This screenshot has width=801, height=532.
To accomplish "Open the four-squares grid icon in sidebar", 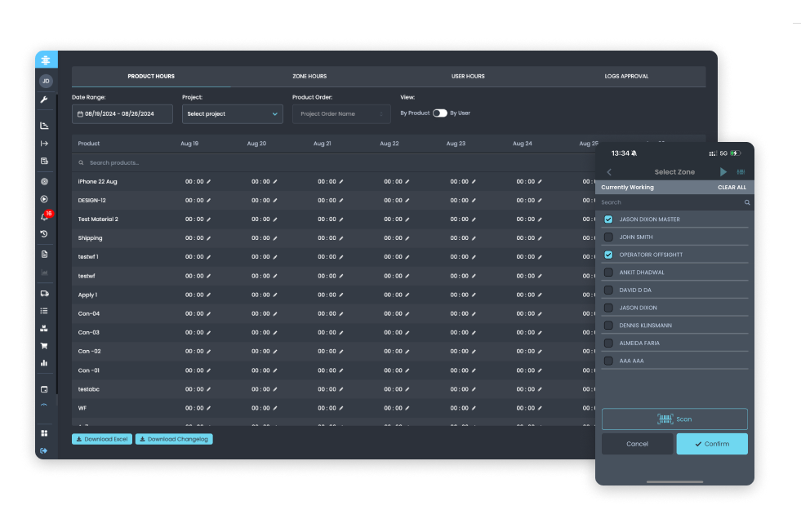I will pyautogui.click(x=44, y=433).
